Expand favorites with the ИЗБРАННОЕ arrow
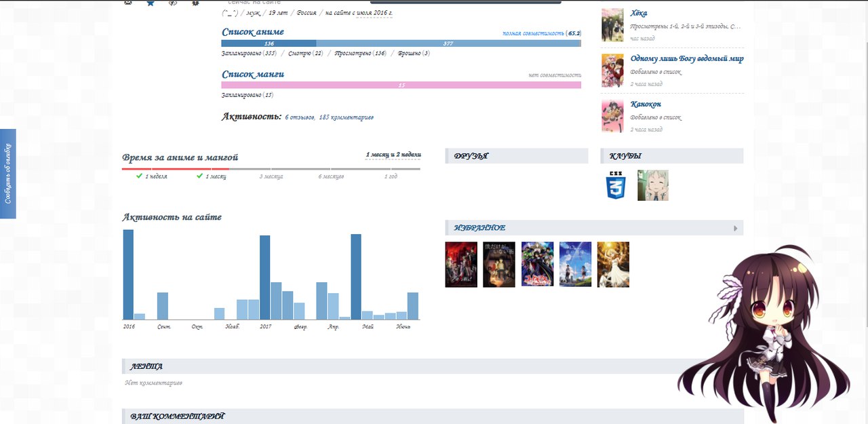 (736, 229)
